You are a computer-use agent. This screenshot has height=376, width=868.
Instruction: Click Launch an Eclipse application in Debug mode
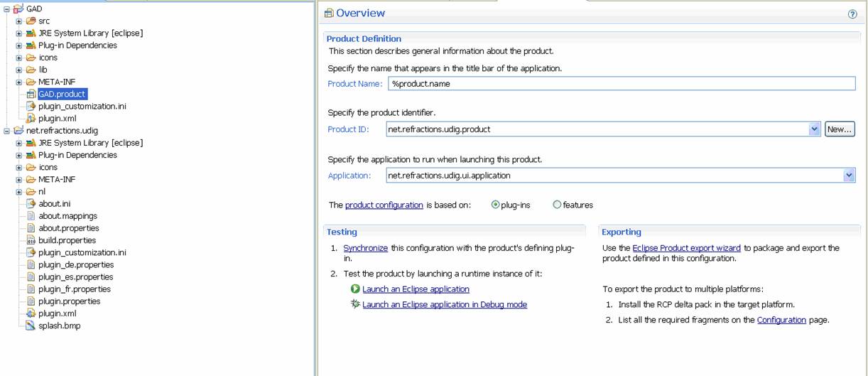click(445, 304)
